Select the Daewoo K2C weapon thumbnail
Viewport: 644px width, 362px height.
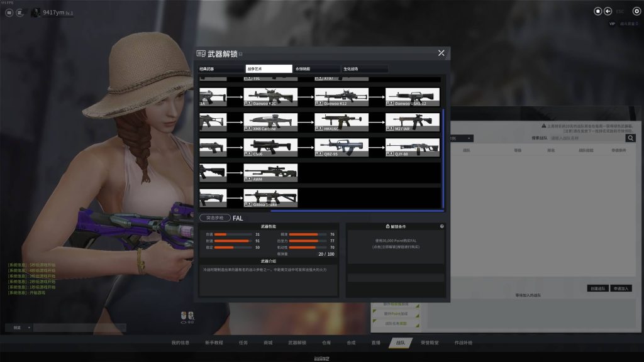pyautogui.click(x=270, y=97)
